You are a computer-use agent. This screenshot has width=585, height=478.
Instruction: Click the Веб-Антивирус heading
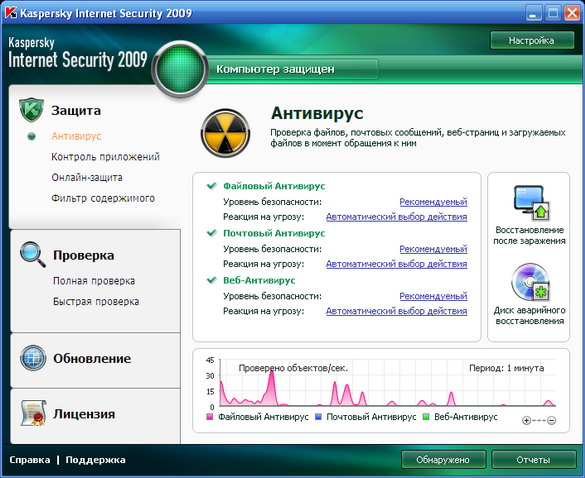click(259, 280)
